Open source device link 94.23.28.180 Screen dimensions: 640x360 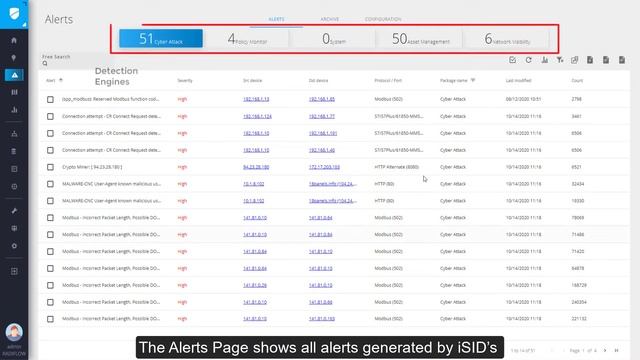[256, 167]
